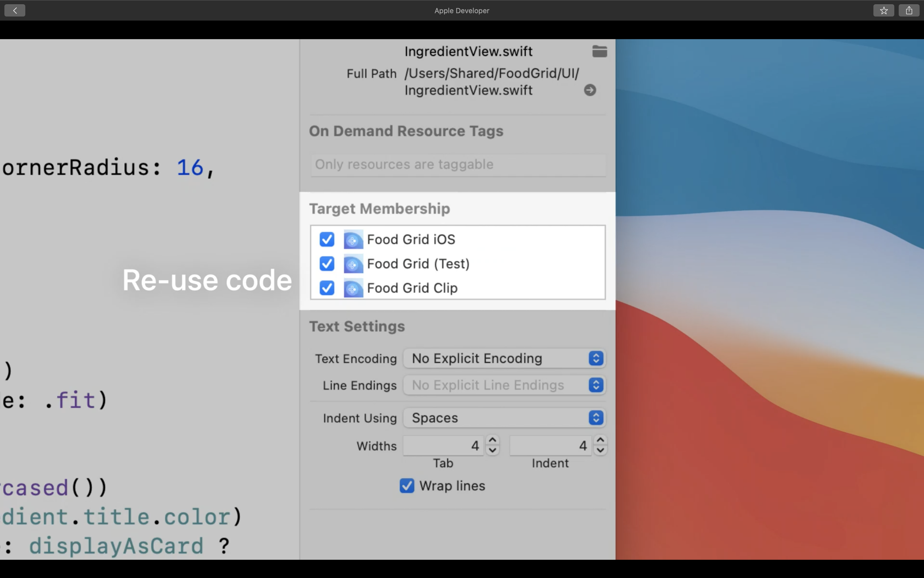Image resolution: width=924 pixels, height=578 pixels.
Task: Uncheck Food Grid iOS target membership
Action: pyautogui.click(x=327, y=240)
